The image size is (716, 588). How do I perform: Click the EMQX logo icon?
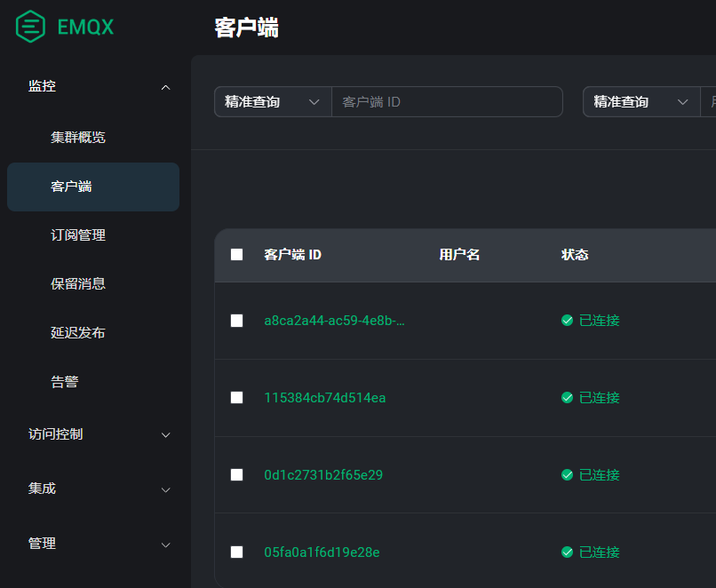point(30,27)
